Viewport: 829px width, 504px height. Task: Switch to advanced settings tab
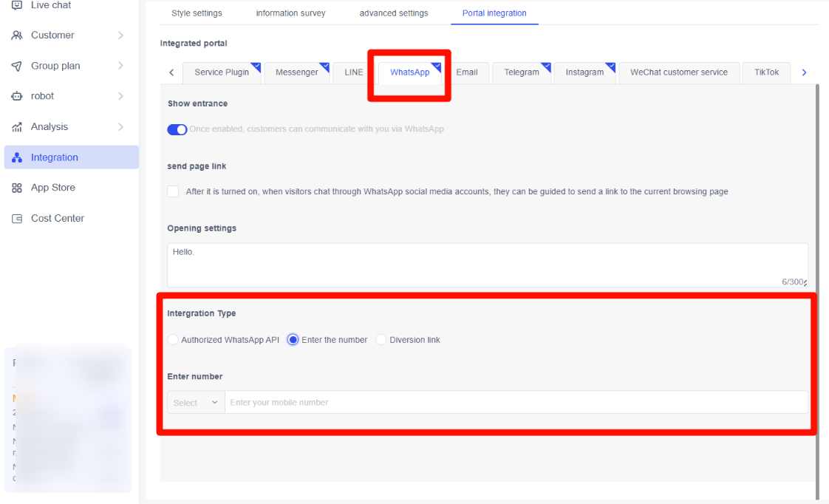tap(394, 13)
